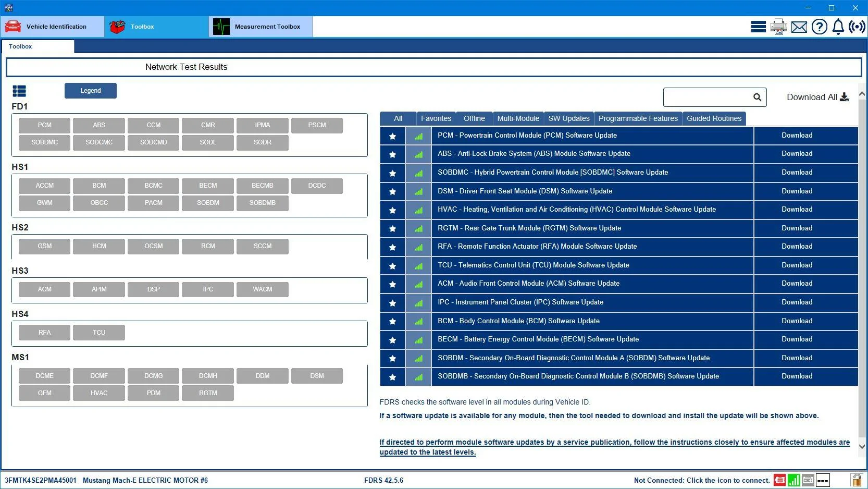Select the PCM module in FD1 network

tap(44, 126)
